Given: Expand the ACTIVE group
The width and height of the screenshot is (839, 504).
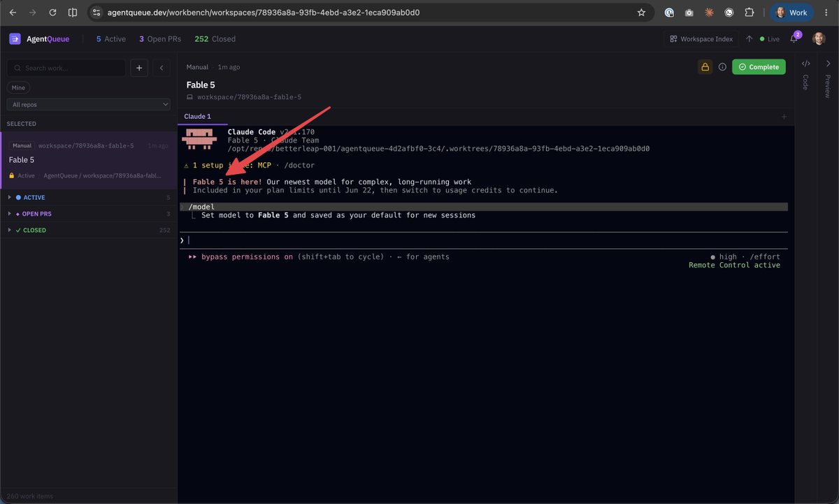Looking at the screenshot, I should point(89,197).
